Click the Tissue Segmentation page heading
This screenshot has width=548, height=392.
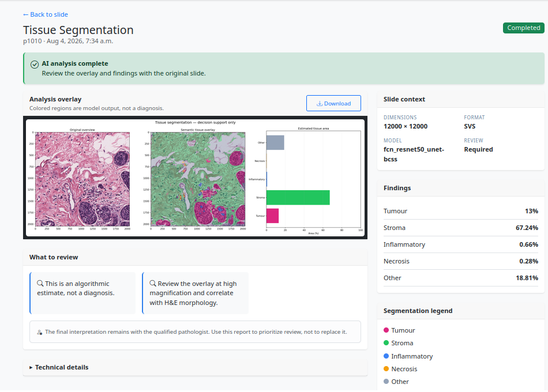[x=78, y=30]
